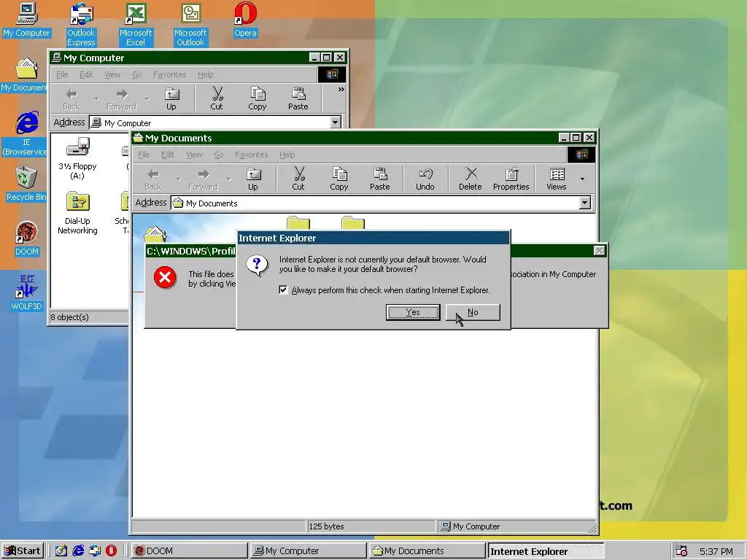This screenshot has width=747, height=560.
Task: Click Views button in My Documents toolbar
Action: click(557, 179)
